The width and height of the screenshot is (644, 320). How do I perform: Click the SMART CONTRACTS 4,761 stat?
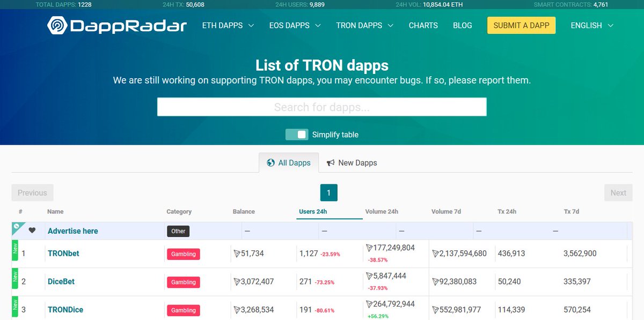click(x=570, y=4)
